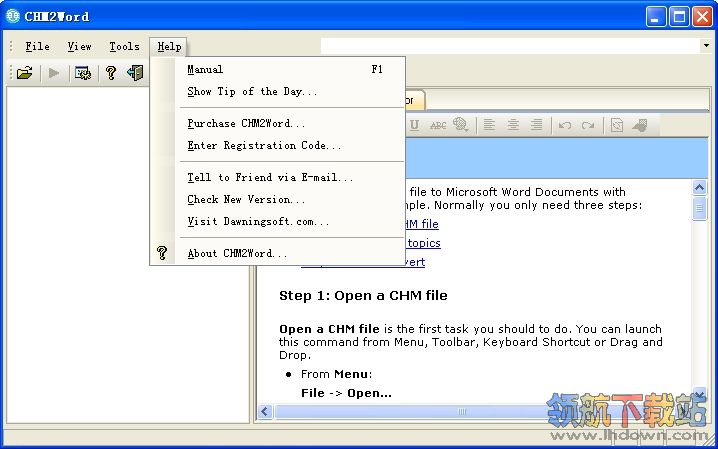The width and height of the screenshot is (718, 449).
Task: Open the Options settings toolbar icon
Action: [83, 73]
